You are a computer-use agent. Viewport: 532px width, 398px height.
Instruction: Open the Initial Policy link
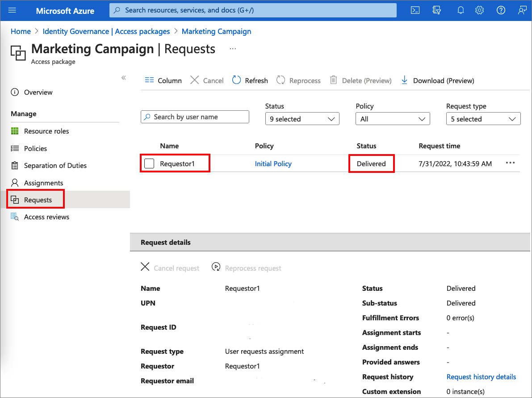[273, 164]
